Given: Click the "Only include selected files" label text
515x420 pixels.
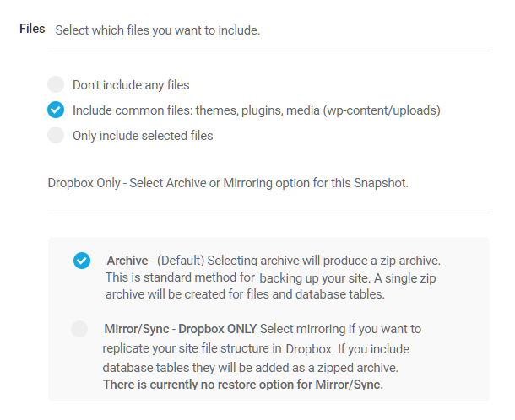Looking at the screenshot, I should click(143, 136).
